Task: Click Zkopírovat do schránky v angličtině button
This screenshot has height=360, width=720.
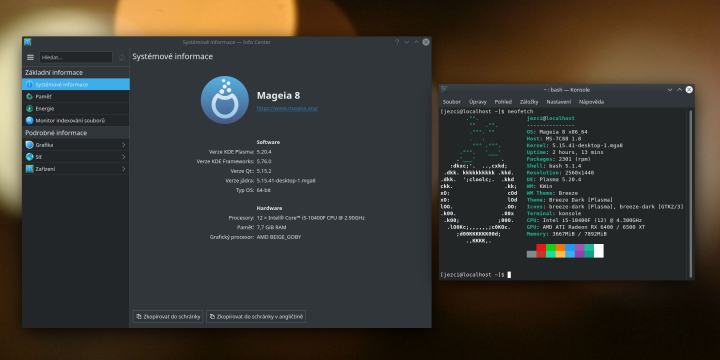Action: pos(256,316)
